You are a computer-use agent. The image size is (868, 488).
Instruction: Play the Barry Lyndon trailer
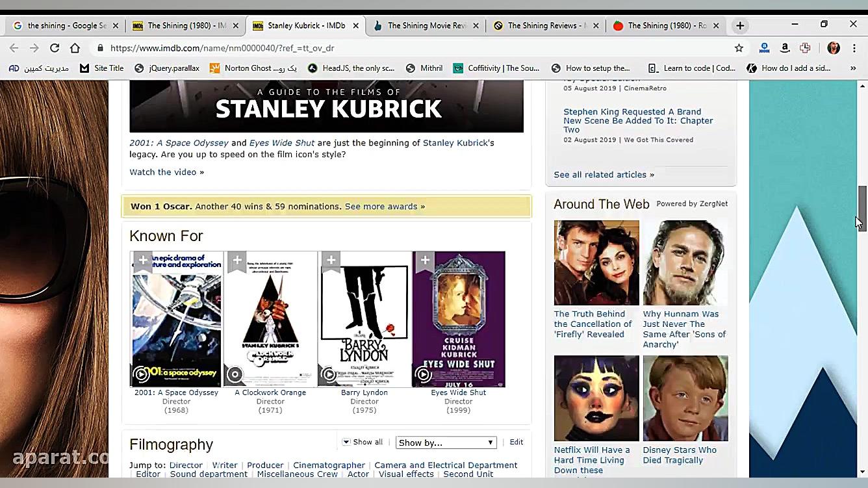(329, 374)
